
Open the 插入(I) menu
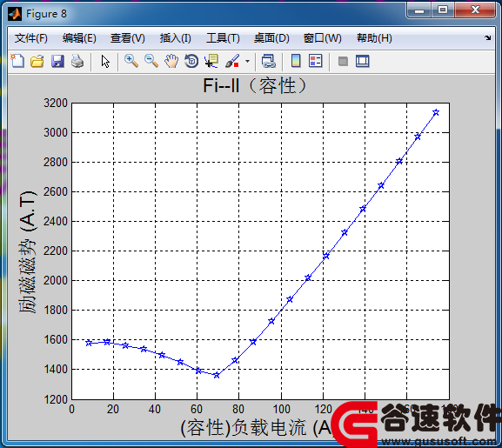pos(176,38)
